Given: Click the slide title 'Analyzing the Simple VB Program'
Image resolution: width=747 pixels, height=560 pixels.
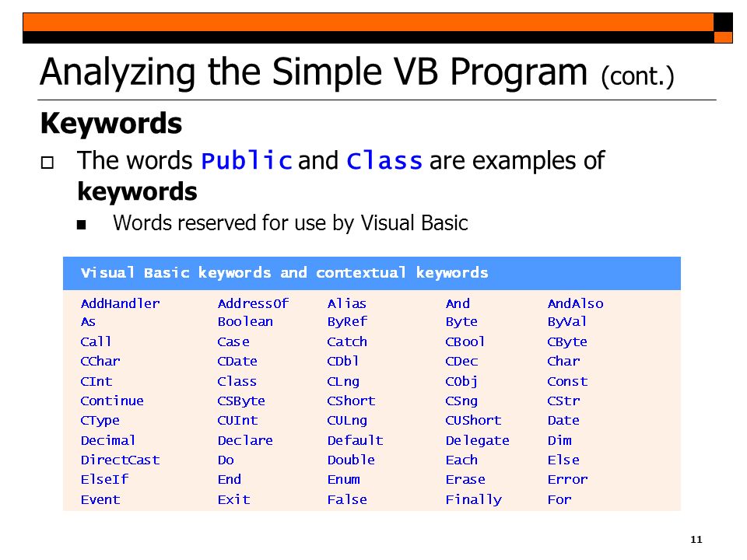Looking at the screenshot, I should (x=314, y=72).
